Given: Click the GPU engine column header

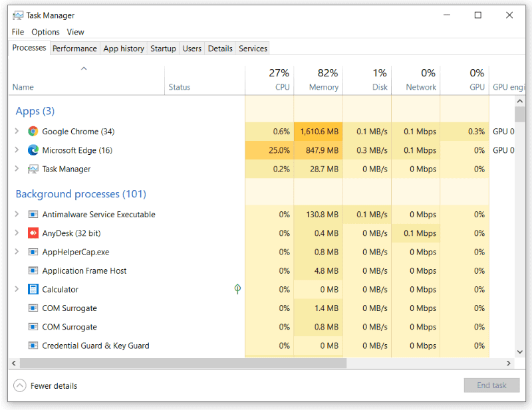Looking at the screenshot, I should click(x=507, y=80).
